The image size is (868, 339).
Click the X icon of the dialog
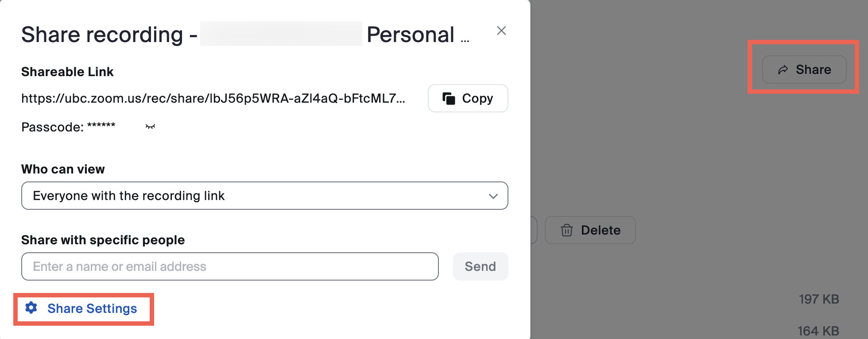click(501, 31)
